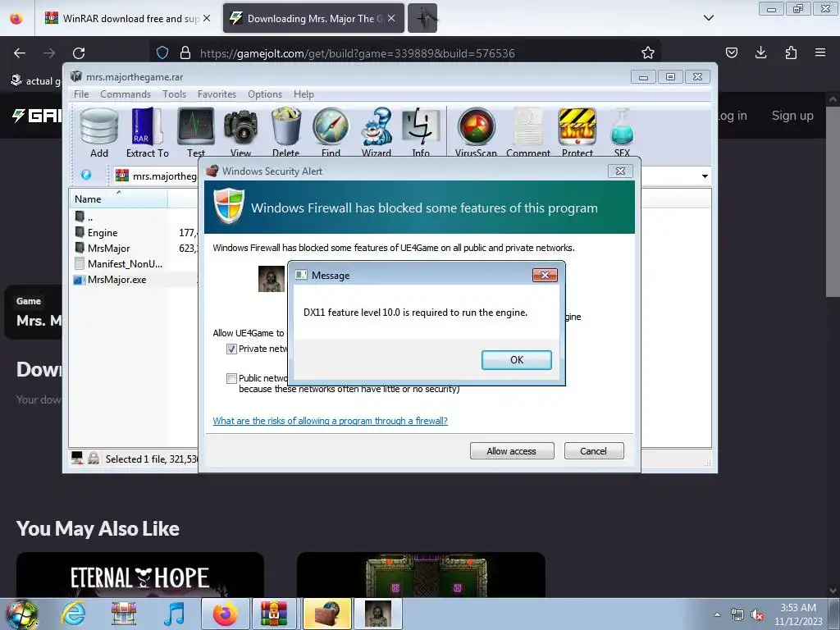Click the Add toolbar icon in WinRAR
This screenshot has height=630, width=840.
99,133
